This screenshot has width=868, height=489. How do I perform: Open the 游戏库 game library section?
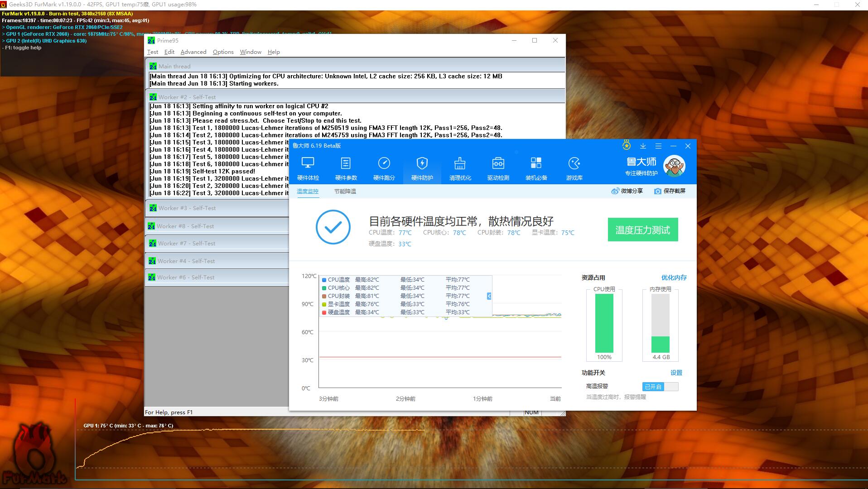[x=574, y=168]
